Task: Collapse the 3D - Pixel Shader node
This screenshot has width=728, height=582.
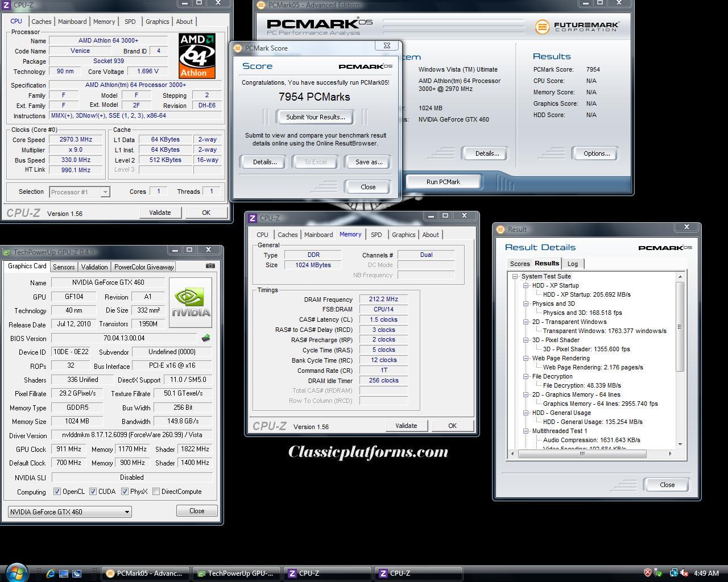Action: click(526, 340)
